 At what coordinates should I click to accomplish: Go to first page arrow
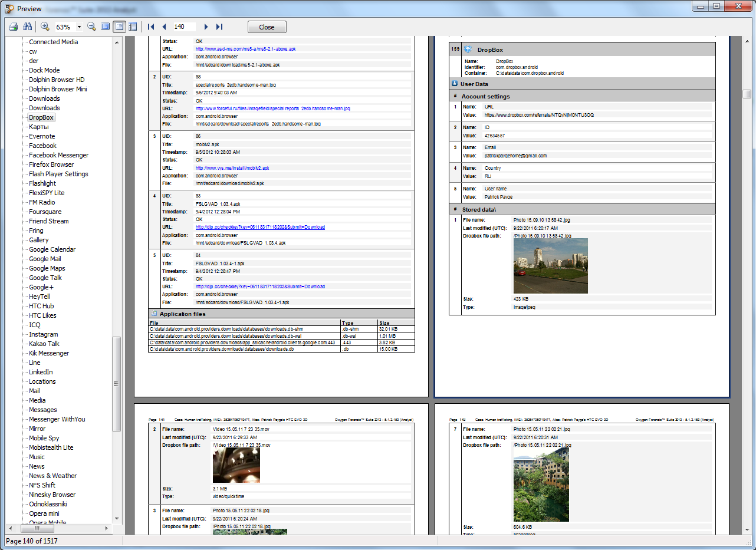tap(151, 27)
